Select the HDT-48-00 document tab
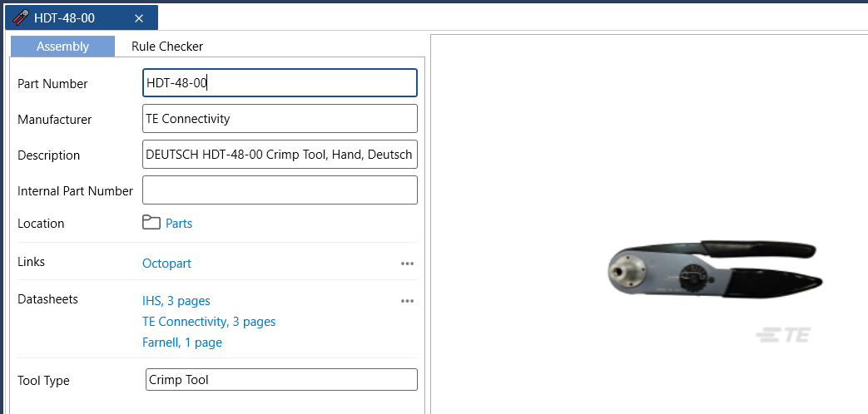The image size is (868, 414). click(x=82, y=17)
